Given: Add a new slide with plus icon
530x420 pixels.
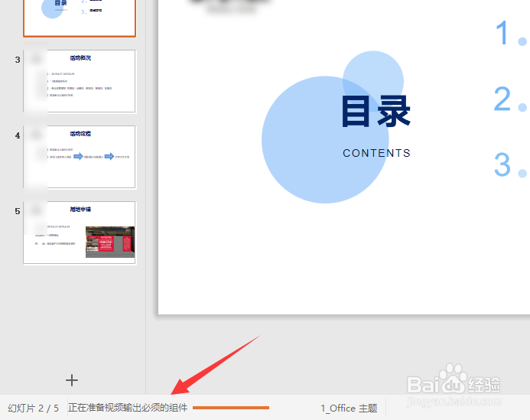Looking at the screenshot, I should tap(72, 380).
